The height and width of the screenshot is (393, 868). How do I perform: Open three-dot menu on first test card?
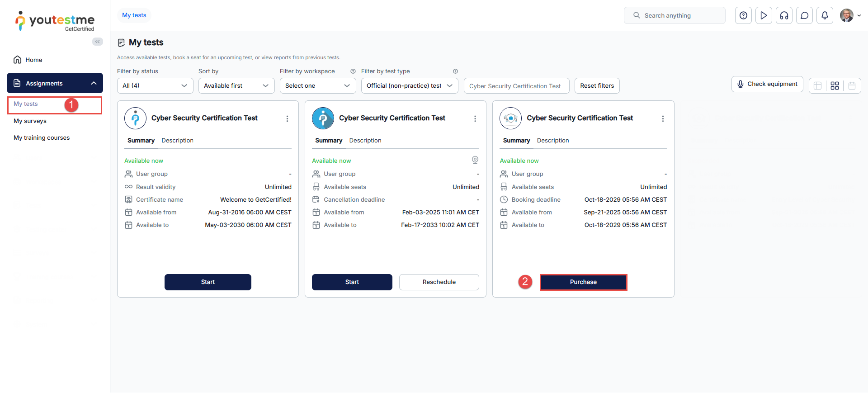pos(287,118)
